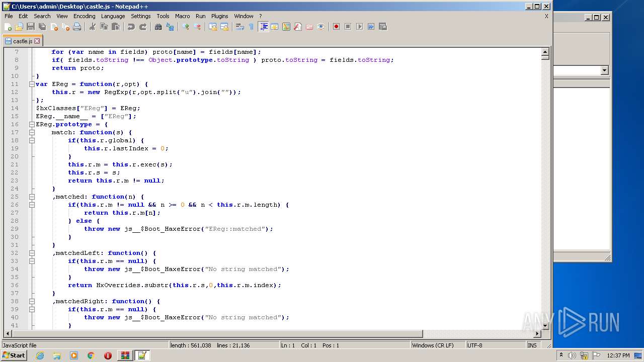Click the Zoom In toolbar icon
This screenshot has width=644, height=362.
coord(186,27)
